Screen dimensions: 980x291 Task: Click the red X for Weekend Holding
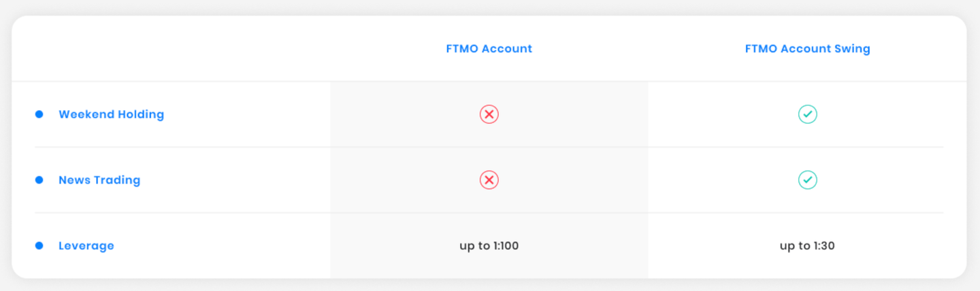489,114
